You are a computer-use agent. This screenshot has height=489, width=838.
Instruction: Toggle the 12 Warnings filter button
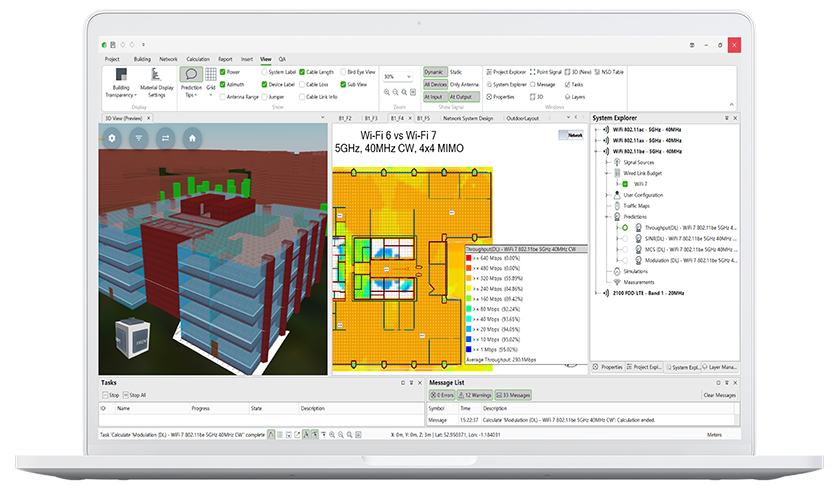coord(475,395)
